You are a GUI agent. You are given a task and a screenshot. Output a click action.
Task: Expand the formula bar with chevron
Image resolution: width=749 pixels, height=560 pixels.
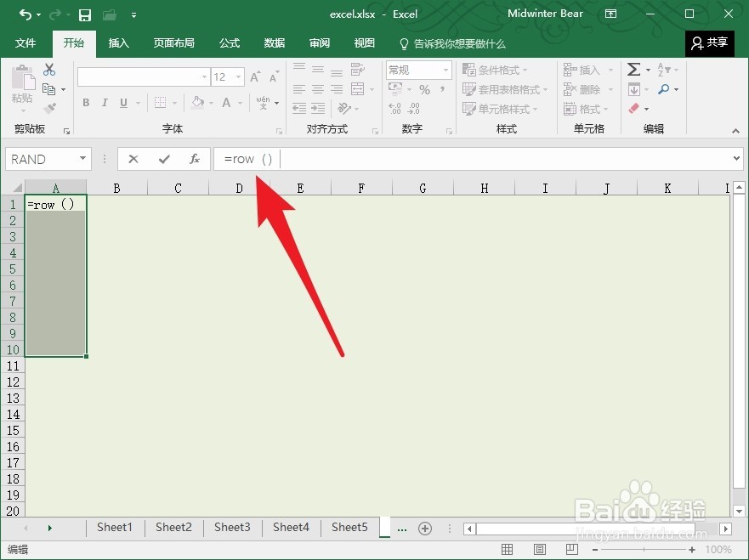[x=736, y=159]
